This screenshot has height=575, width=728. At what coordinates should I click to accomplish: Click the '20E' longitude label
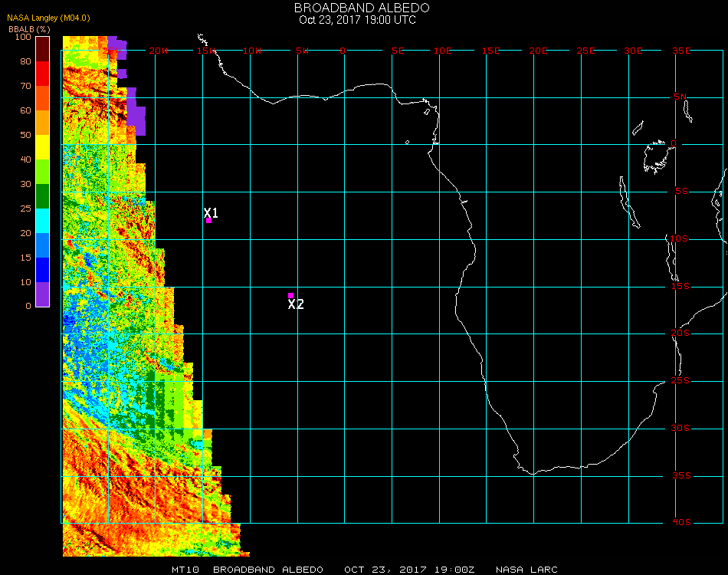pyautogui.click(x=538, y=51)
